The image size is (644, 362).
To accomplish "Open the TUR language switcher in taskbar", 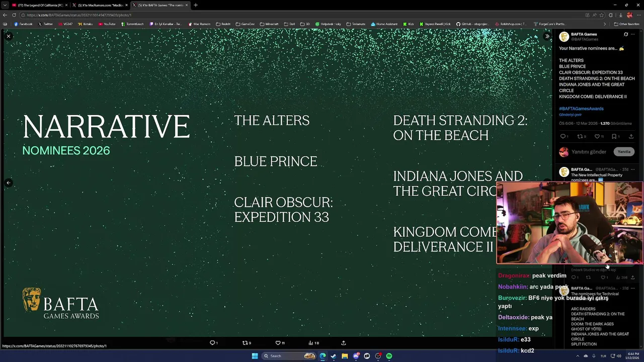I will 604,356.
